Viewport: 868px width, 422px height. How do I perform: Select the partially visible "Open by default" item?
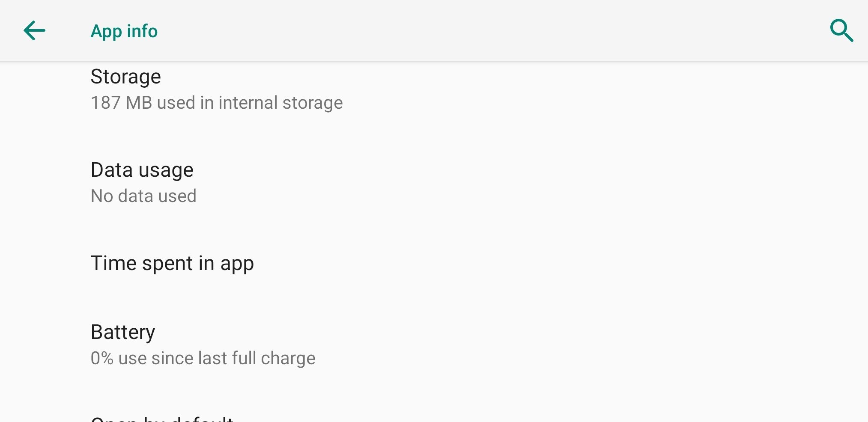(x=162, y=418)
